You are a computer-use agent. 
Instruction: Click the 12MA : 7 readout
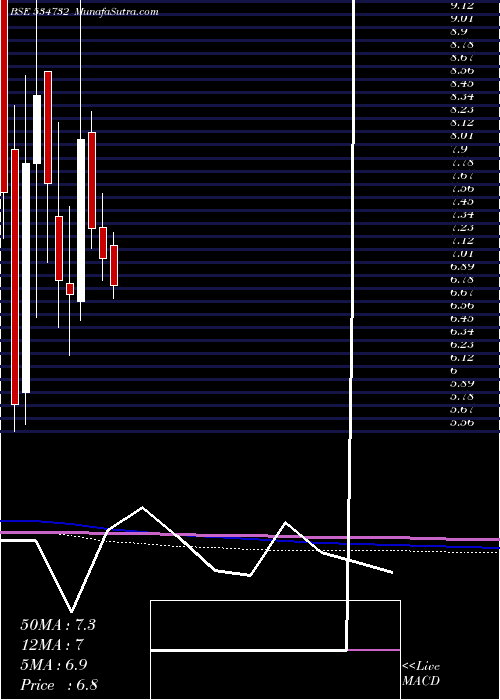click(x=53, y=645)
